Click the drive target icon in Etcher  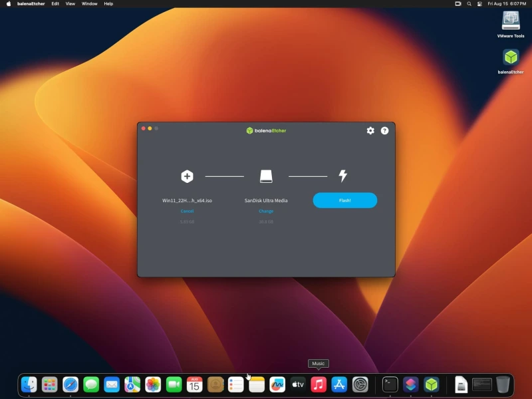(x=266, y=176)
